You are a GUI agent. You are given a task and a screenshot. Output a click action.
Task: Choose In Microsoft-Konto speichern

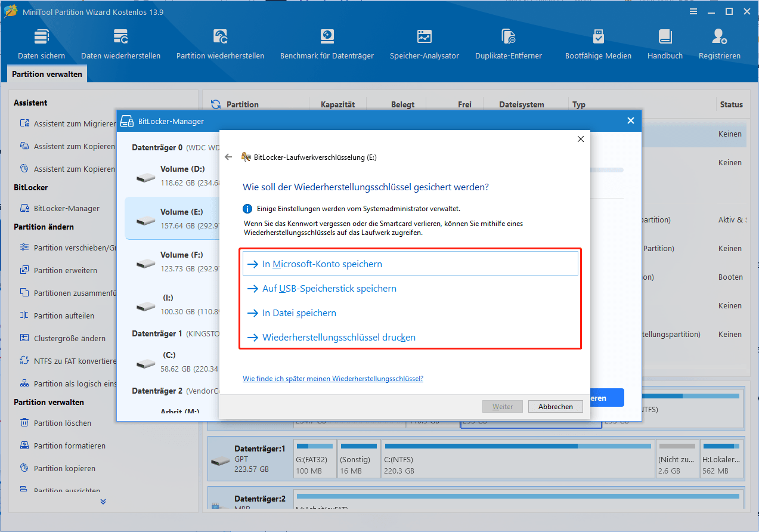pos(410,264)
